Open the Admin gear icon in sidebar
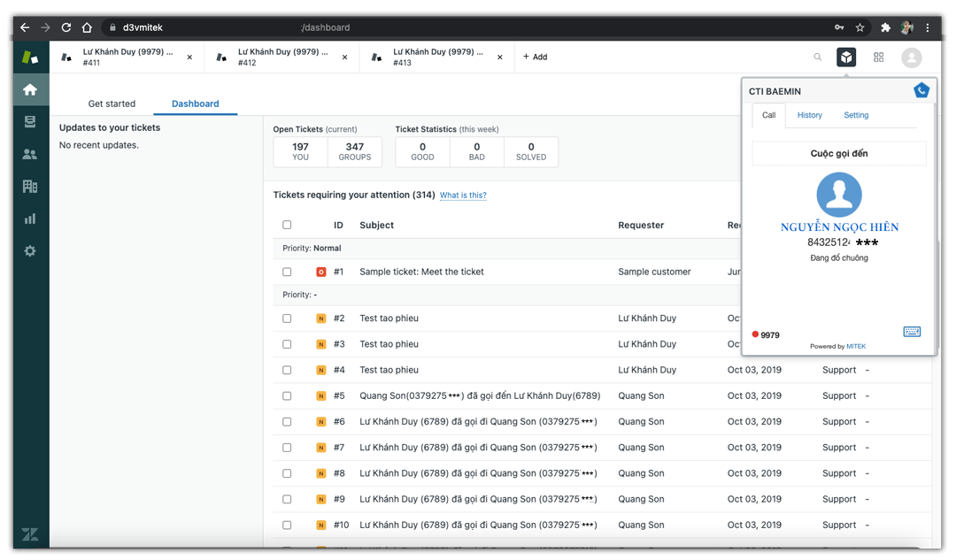Viewport: 956px width, 560px height. tap(30, 251)
